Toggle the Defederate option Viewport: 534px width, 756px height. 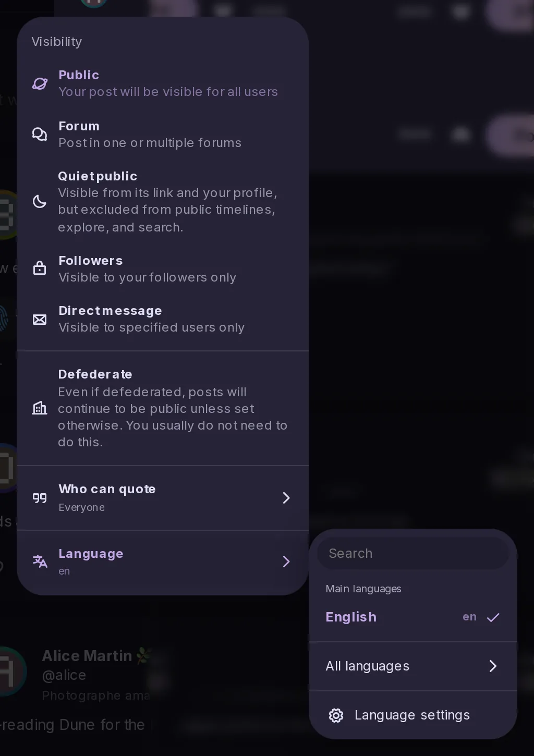(x=163, y=408)
